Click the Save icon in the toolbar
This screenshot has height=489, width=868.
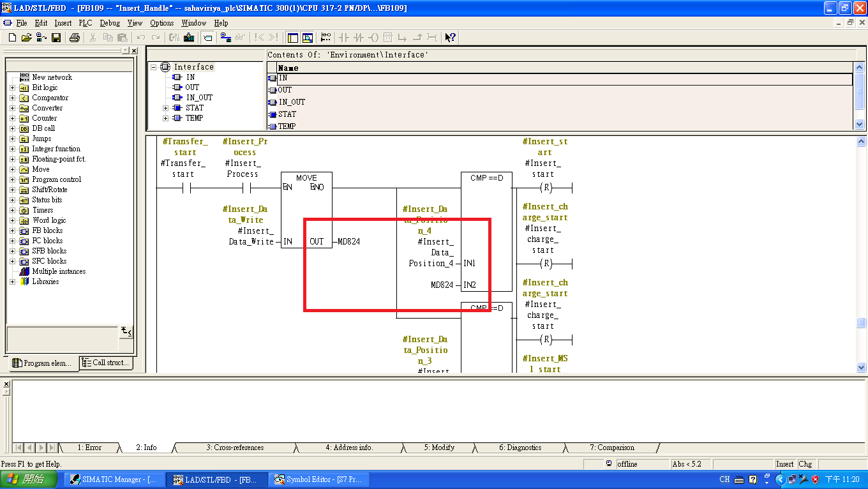[x=56, y=38]
